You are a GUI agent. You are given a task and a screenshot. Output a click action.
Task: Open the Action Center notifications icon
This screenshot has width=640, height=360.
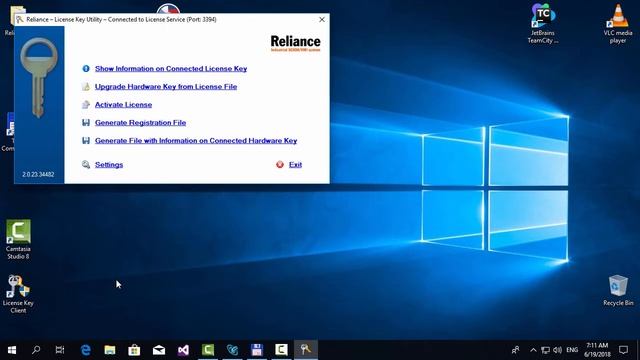623,350
